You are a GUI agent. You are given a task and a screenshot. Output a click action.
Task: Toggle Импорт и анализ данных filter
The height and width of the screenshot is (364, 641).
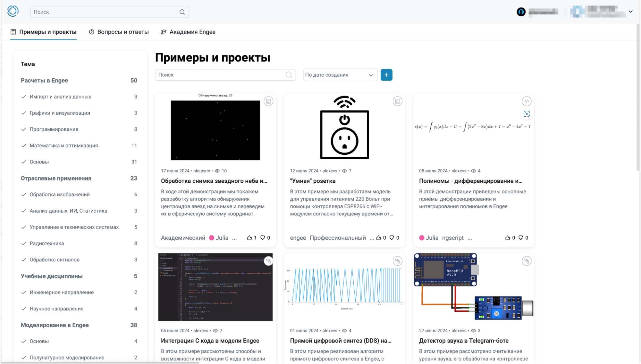tap(79, 97)
